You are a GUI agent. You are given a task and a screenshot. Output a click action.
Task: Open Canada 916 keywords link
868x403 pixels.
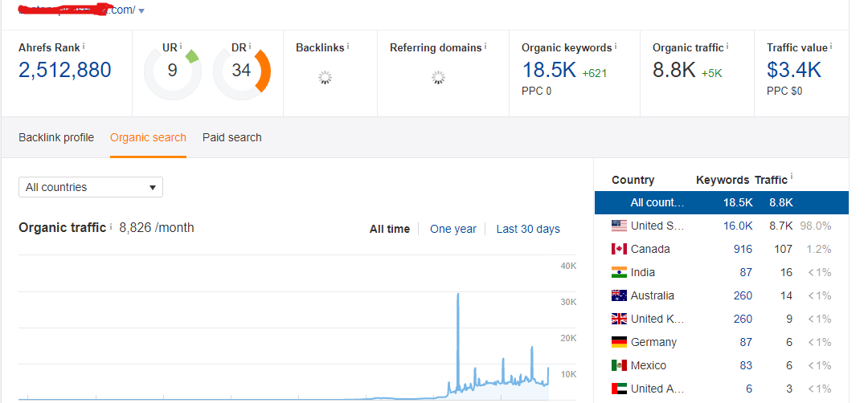click(x=743, y=249)
